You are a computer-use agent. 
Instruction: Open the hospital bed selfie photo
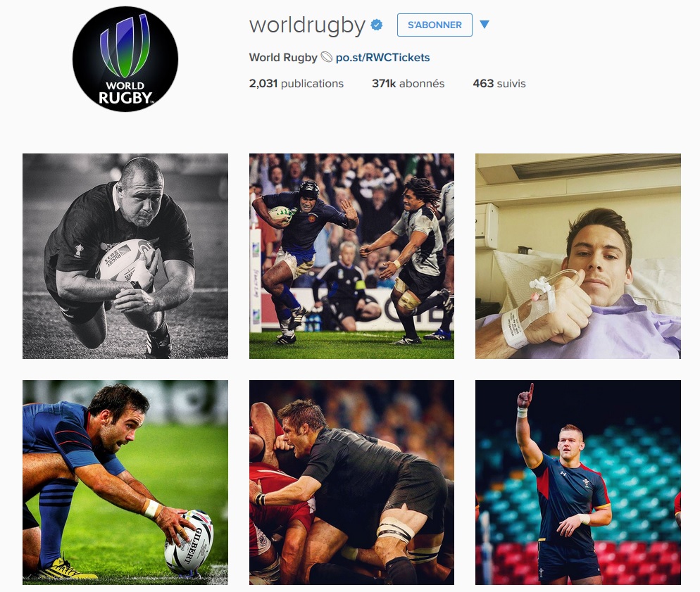(578, 256)
